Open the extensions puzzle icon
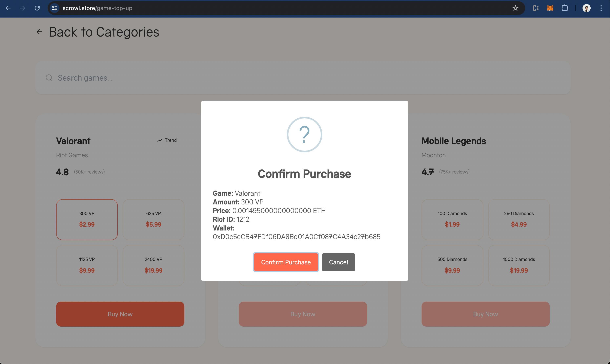The width and height of the screenshot is (610, 364). (565, 8)
